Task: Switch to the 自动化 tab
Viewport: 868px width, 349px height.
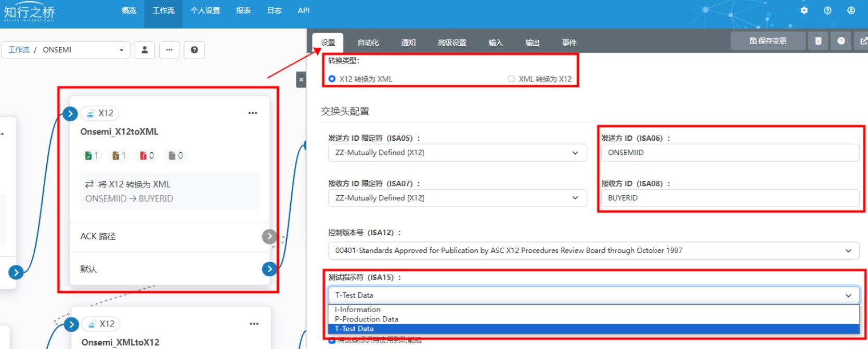Action: click(x=368, y=43)
